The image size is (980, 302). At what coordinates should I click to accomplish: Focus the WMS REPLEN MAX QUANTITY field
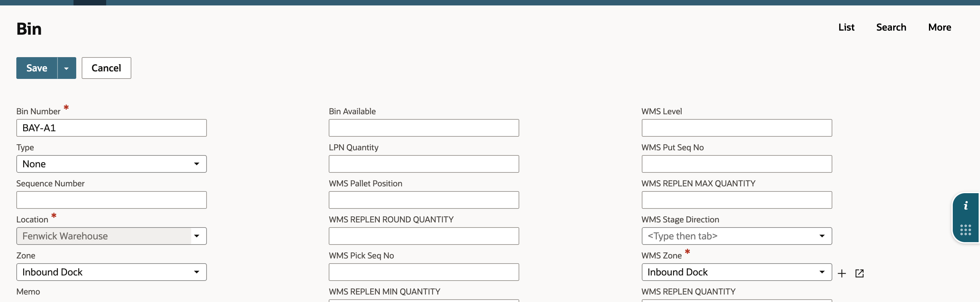[736, 200]
